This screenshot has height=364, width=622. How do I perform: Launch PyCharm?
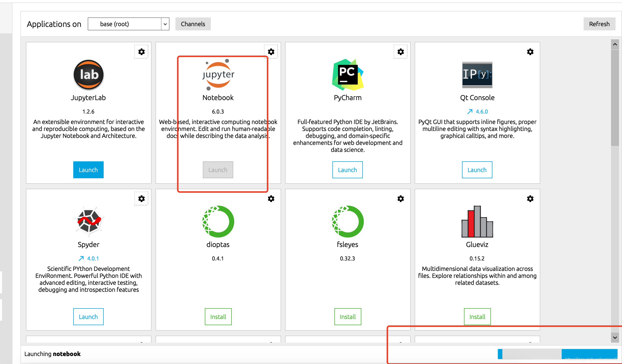347,170
